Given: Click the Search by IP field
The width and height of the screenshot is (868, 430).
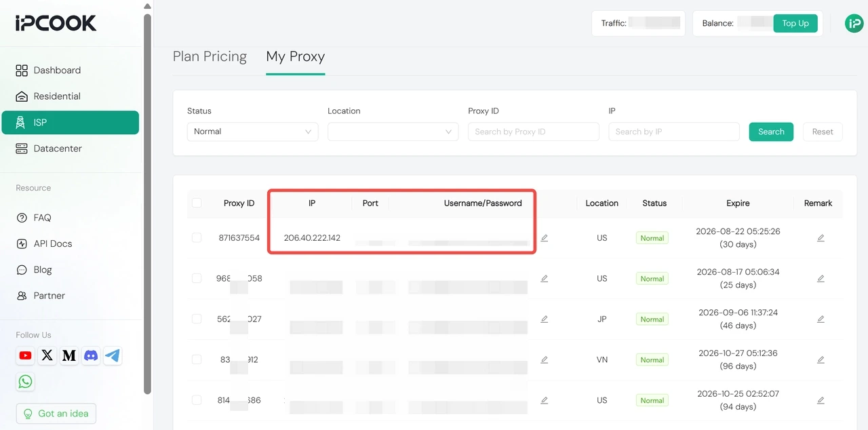Looking at the screenshot, I should pyautogui.click(x=674, y=132).
